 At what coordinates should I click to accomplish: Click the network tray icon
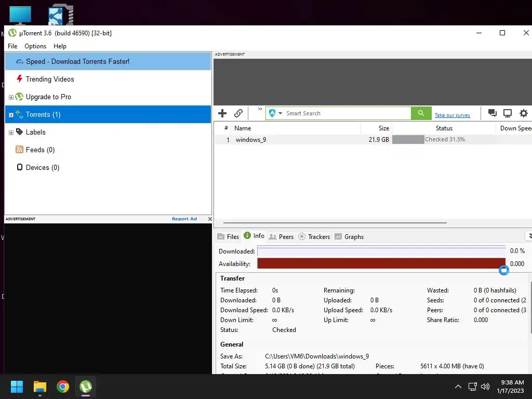[x=472, y=387]
